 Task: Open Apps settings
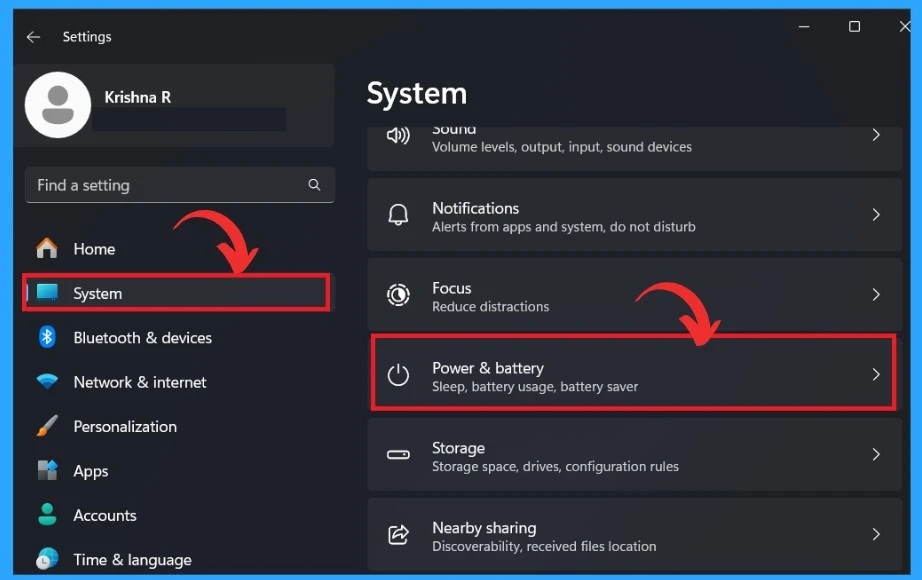tap(179, 471)
